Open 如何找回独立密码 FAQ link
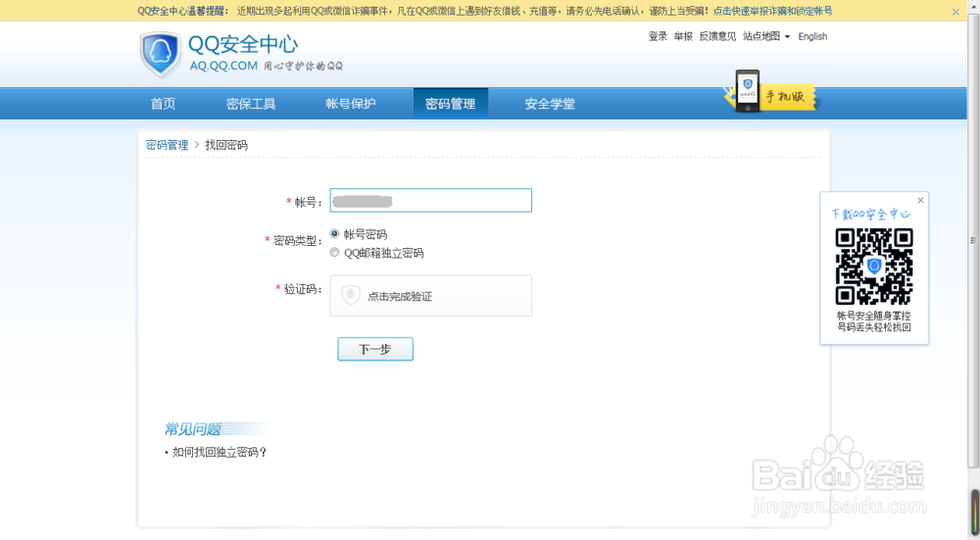 (220, 452)
